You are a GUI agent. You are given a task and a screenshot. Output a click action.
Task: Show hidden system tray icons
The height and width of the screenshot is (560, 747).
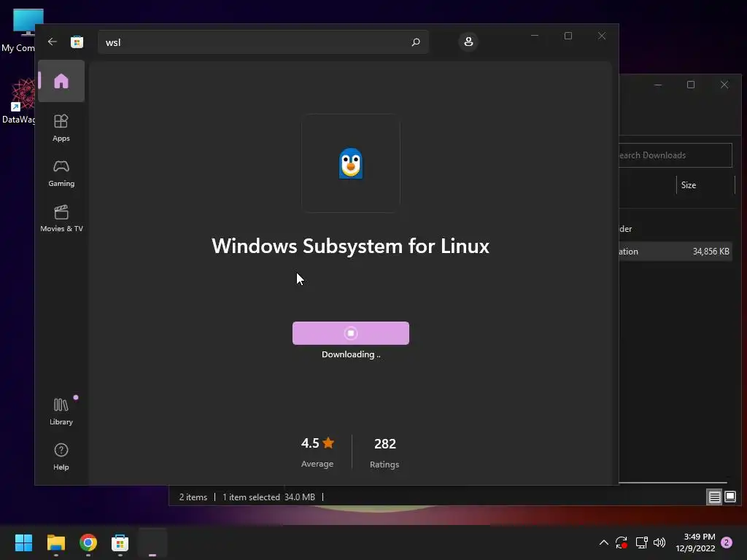coord(603,542)
